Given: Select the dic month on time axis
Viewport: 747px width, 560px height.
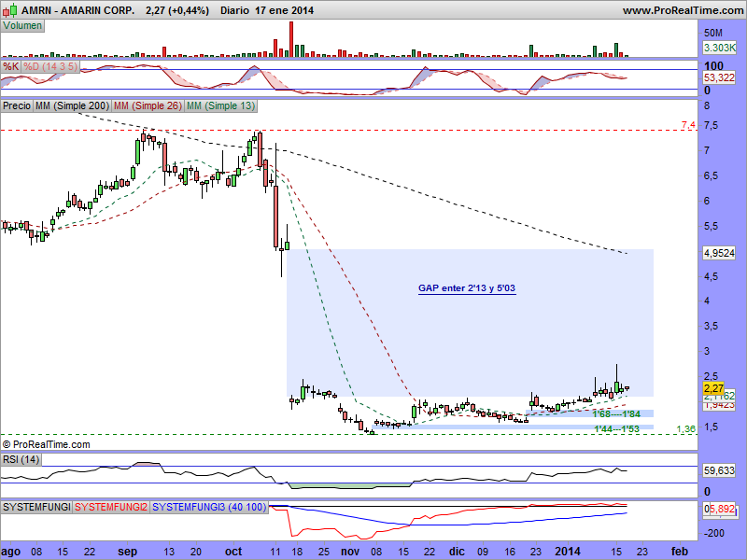Looking at the screenshot, I should pyautogui.click(x=457, y=552).
